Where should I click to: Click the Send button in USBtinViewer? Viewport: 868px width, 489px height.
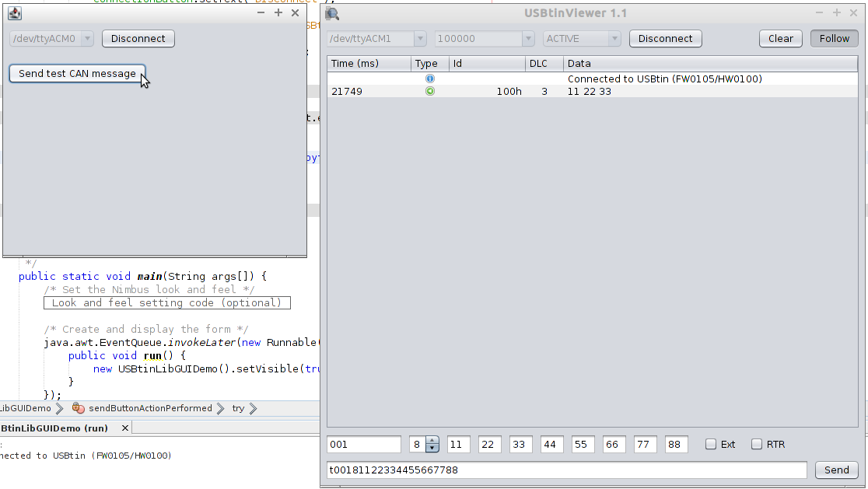[836, 470]
